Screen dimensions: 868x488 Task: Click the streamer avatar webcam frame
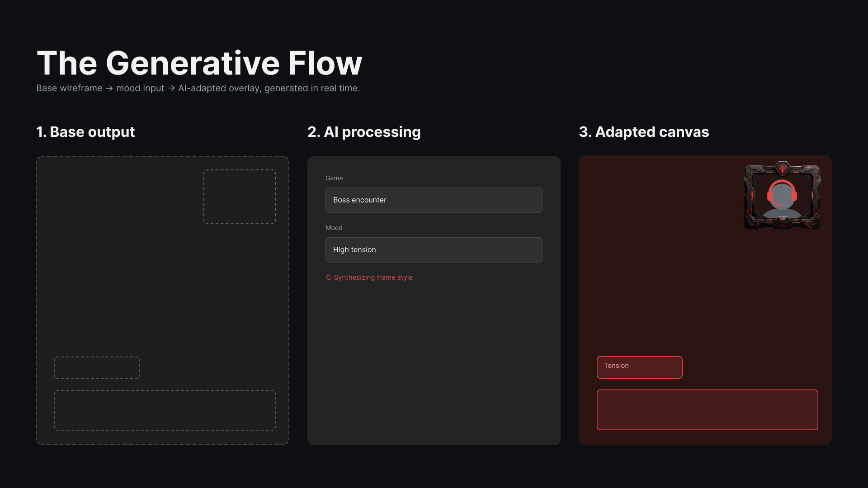(x=782, y=196)
